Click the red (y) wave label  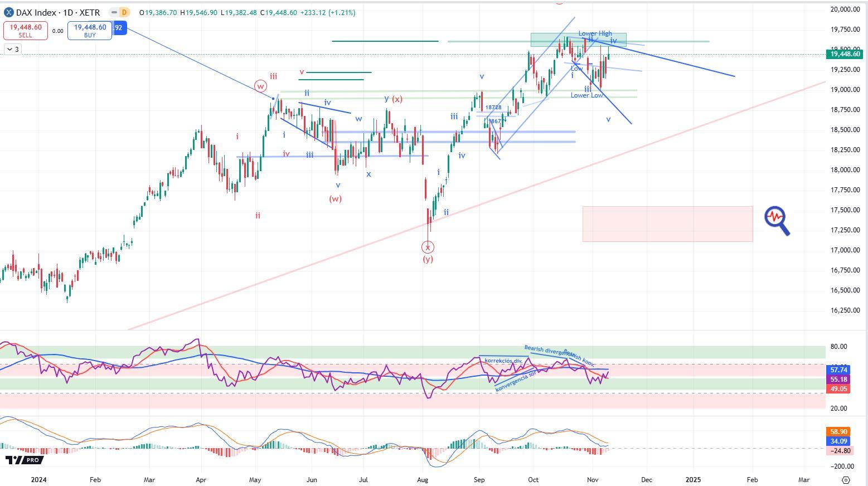point(428,259)
